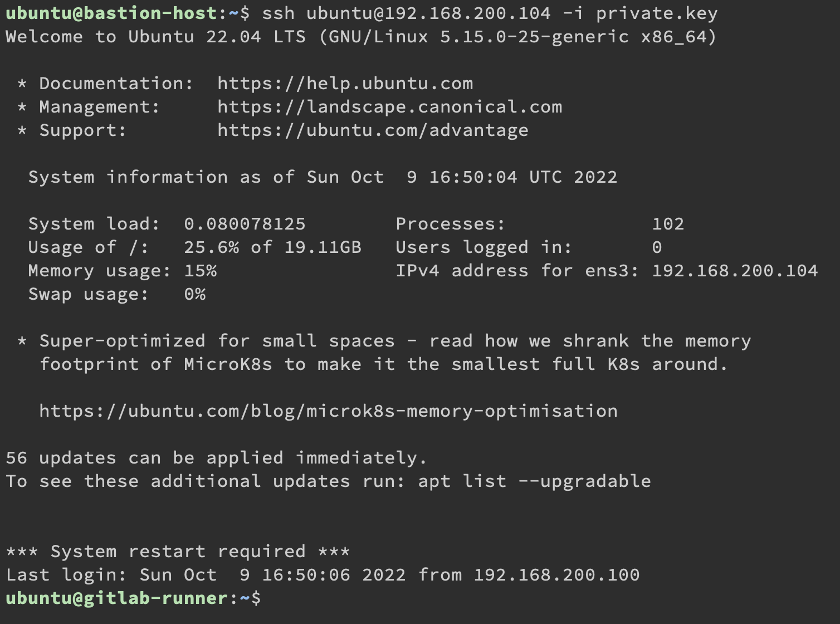840x624 pixels.
Task: Click the "System restart required" notice
Action: tap(178, 552)
